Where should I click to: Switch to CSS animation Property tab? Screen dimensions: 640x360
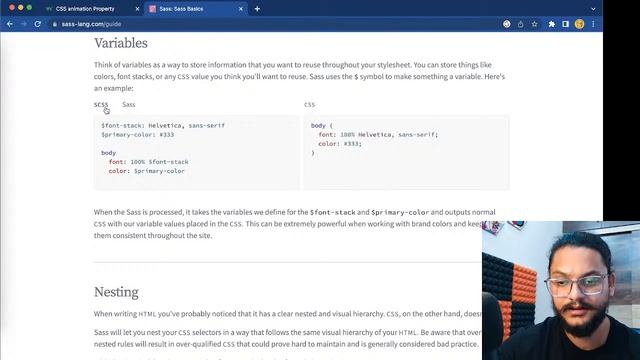(86, 9)
